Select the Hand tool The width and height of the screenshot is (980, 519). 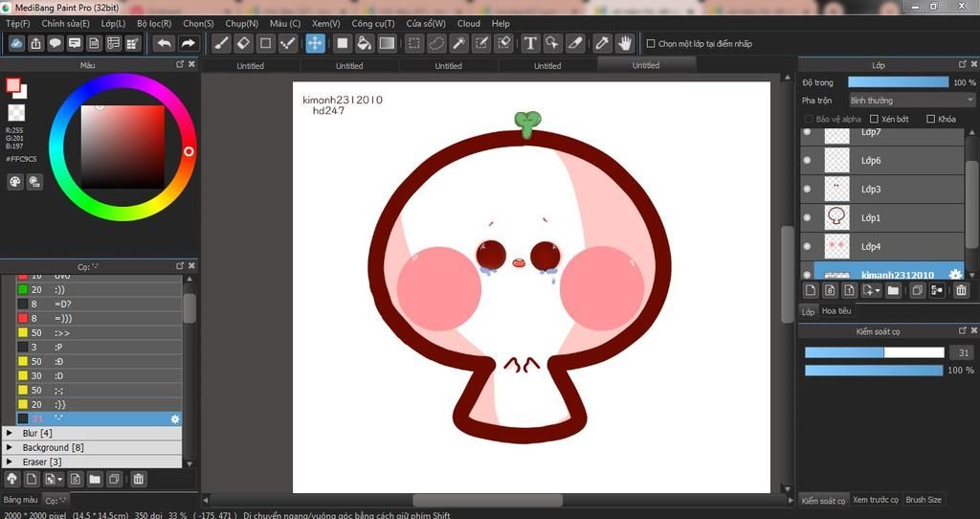(x=624, y=43)
